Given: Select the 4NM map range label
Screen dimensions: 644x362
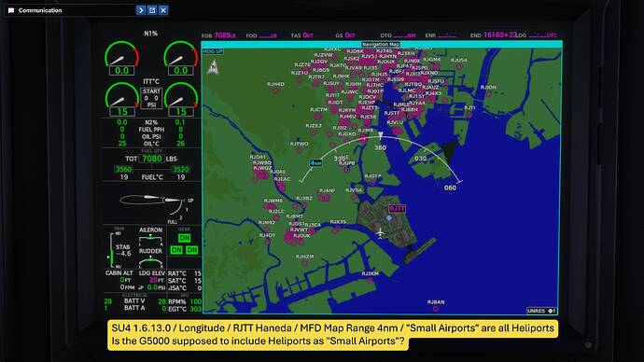Looking at the screenshot, I should click(x=315, y=163).
